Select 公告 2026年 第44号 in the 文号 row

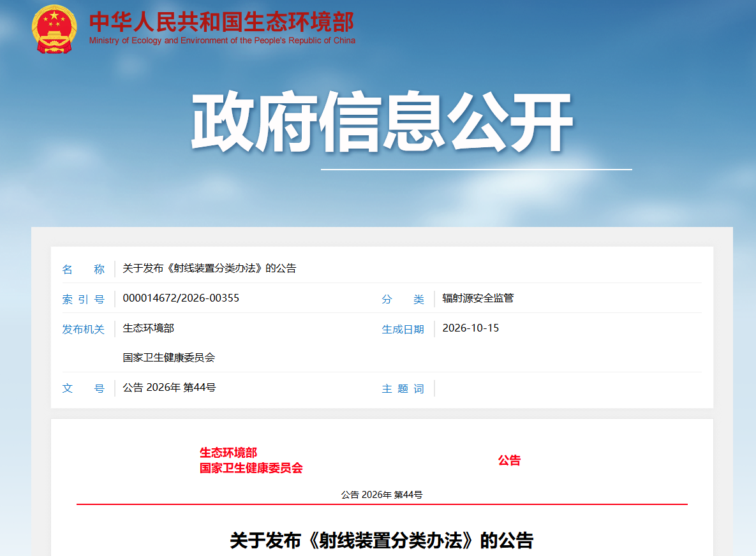point(169,388)
